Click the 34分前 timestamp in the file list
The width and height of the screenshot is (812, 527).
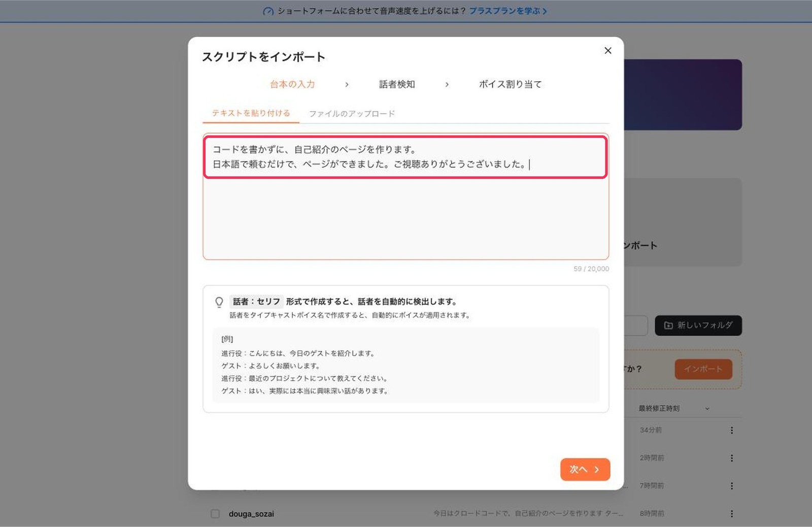[651, 431]
